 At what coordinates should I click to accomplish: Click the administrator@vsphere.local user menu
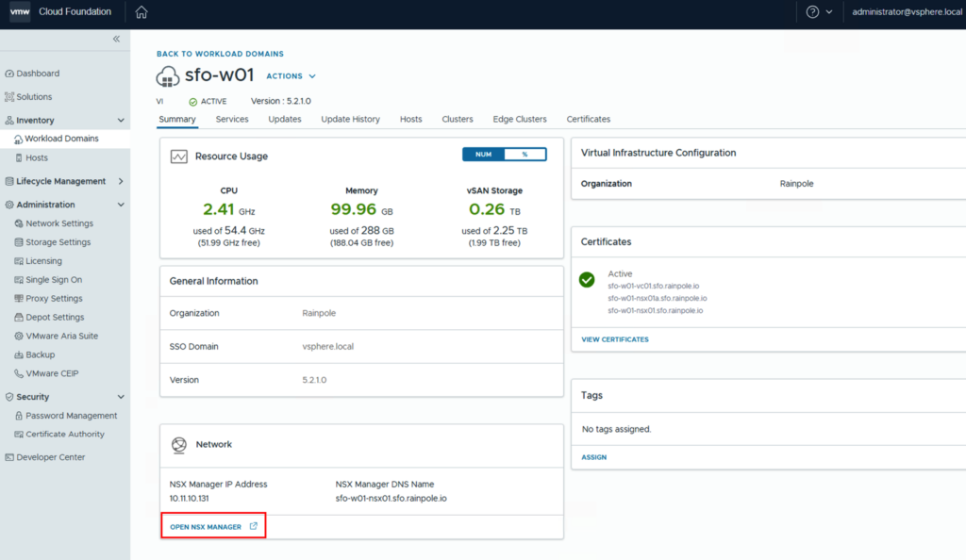click(907, 11)
